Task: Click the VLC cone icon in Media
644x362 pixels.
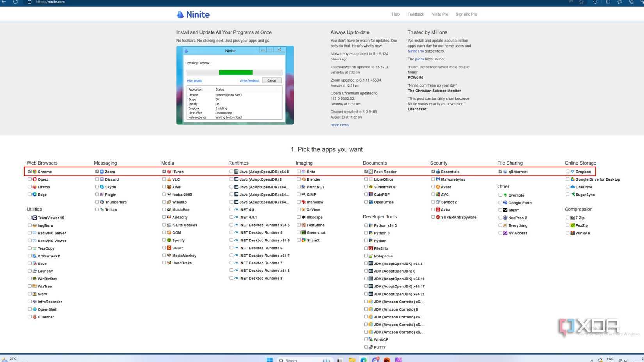Action: [169, 179]
